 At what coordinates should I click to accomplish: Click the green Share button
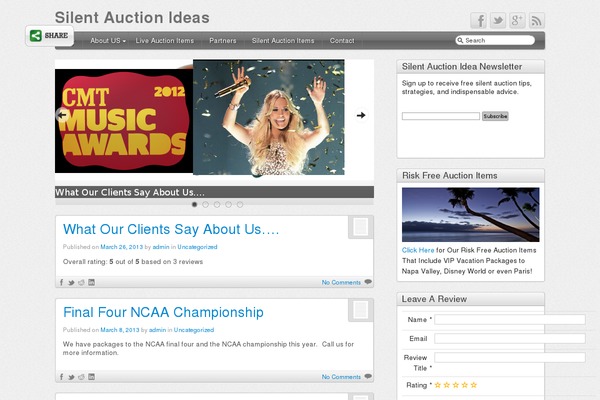(49, 36)
